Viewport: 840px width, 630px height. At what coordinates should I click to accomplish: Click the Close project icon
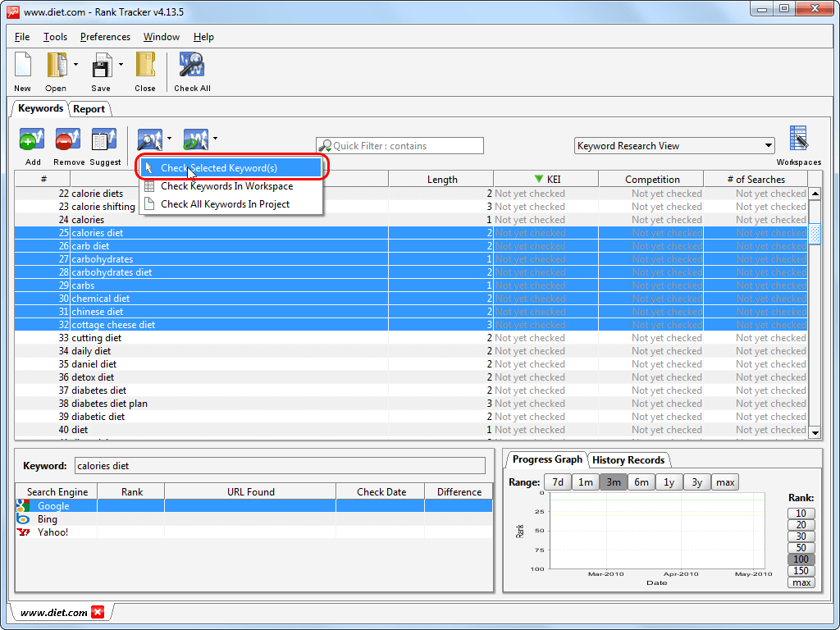tap(145, 66)
